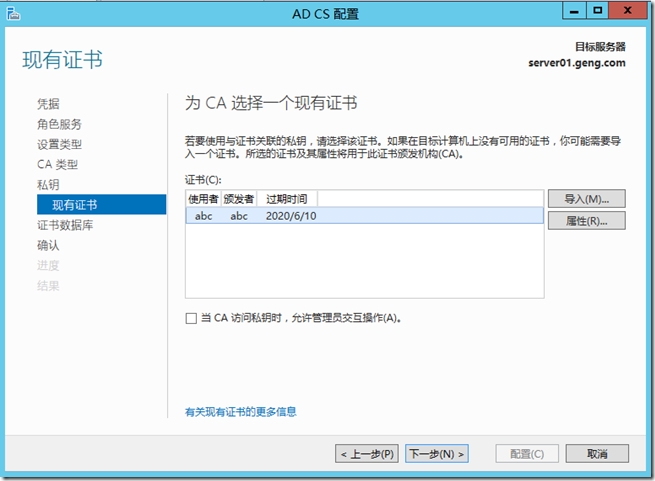Click the AD CS window title icon
This screenshot has height=481, width=655.
13,14
